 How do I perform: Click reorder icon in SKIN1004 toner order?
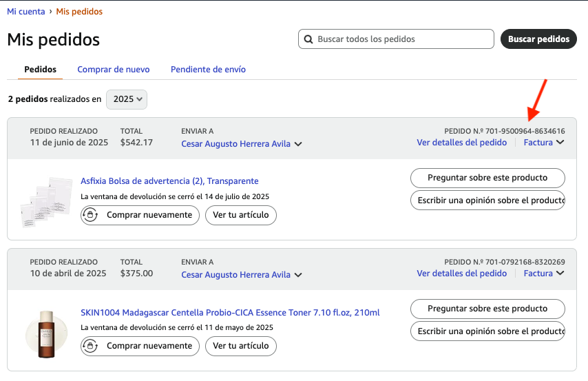coord(90,346)
